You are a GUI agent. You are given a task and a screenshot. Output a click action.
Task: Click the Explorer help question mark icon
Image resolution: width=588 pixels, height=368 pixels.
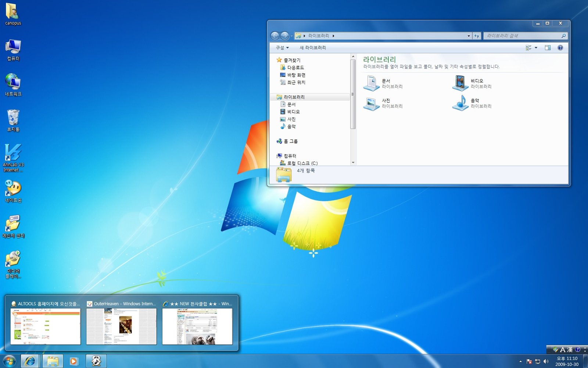pos(560,47)
